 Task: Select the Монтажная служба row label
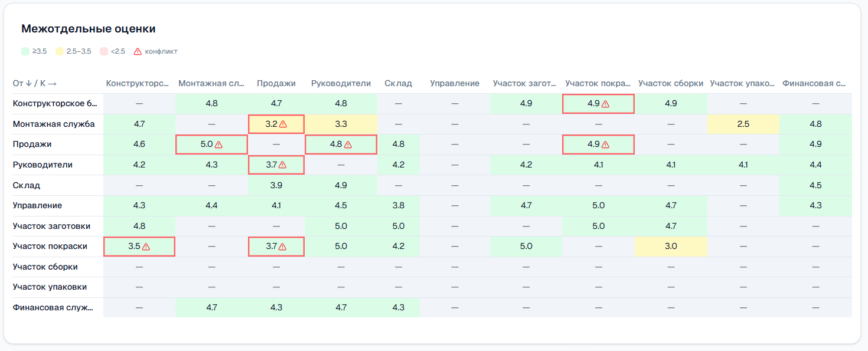[54, 124]
